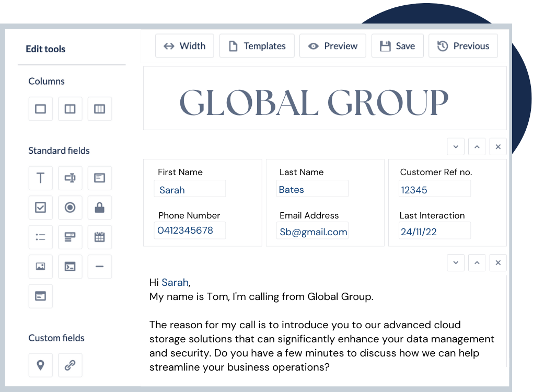Add a radio button field from Standard fields
This screenshot has width=533, height=392.
(70, 207)
